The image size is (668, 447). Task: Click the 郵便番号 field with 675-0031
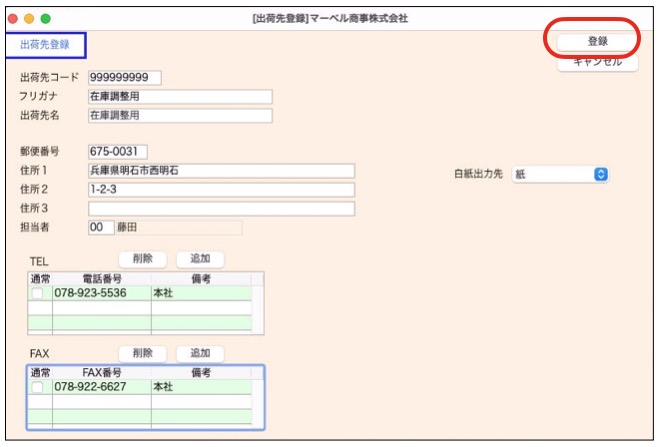[117, 152]
